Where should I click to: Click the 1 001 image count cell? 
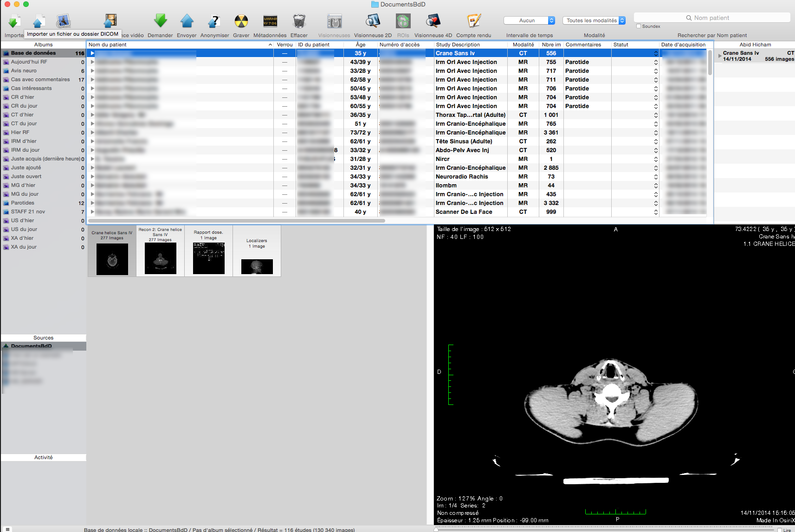551,115
